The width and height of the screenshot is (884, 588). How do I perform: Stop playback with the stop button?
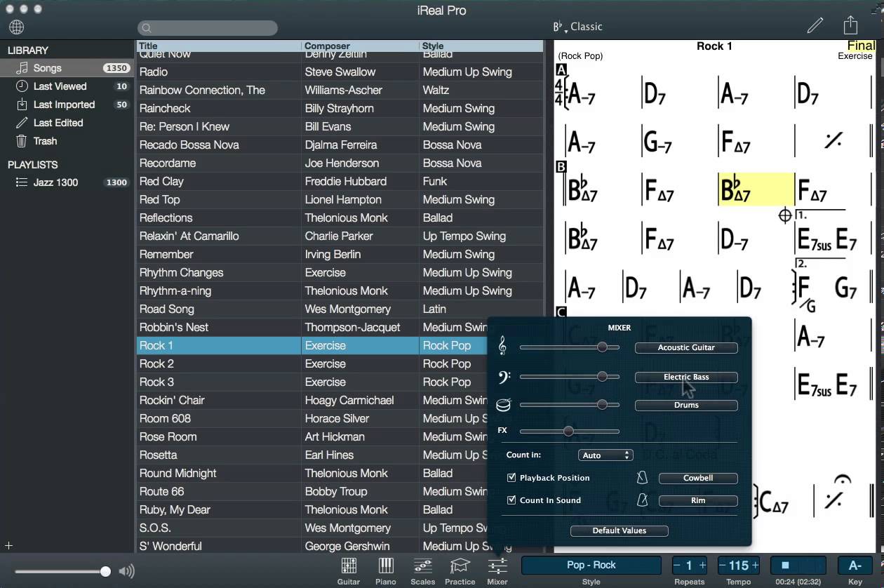[x=785, y=565]
